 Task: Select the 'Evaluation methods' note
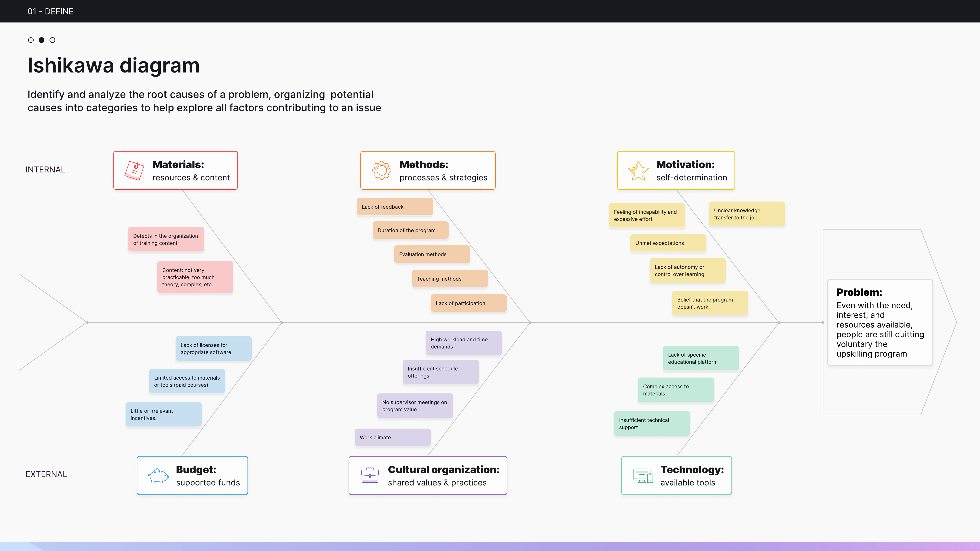pos(432,254)
